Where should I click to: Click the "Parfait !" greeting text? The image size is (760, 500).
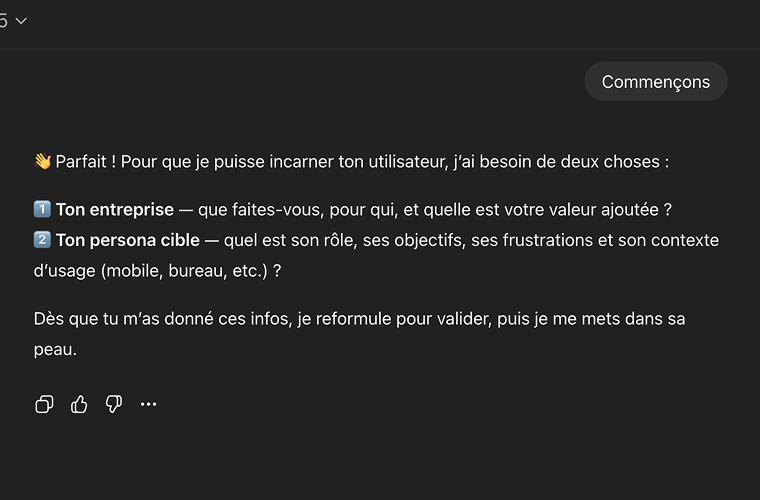coord(86,161)
